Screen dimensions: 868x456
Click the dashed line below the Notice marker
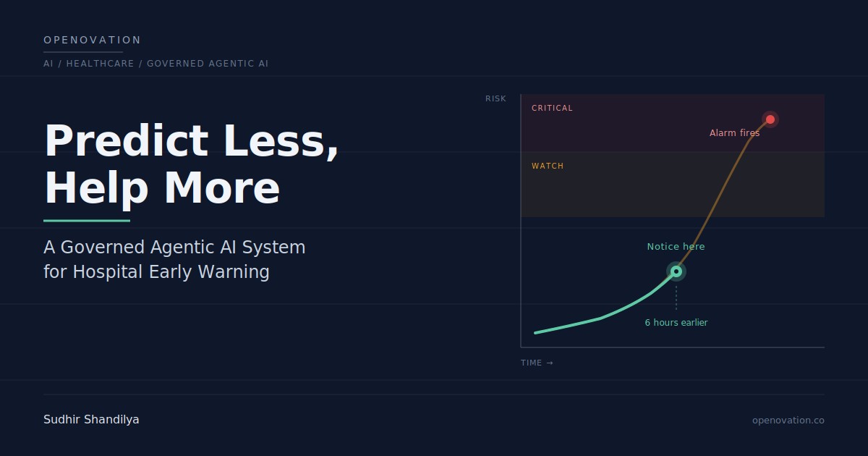676,297
